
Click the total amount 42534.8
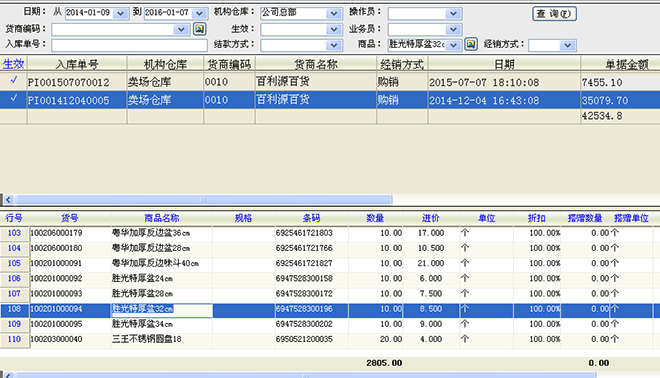[601, 116]
